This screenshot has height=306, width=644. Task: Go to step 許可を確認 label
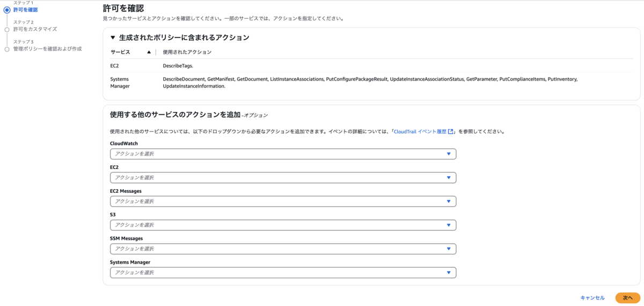coord(25,10)
